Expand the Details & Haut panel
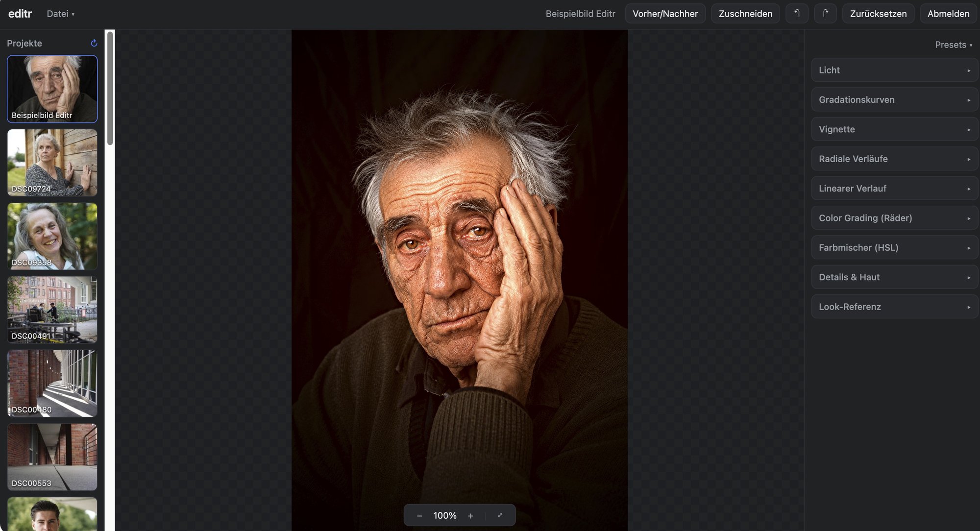980x531 pixels. click(x=895, y=277)
